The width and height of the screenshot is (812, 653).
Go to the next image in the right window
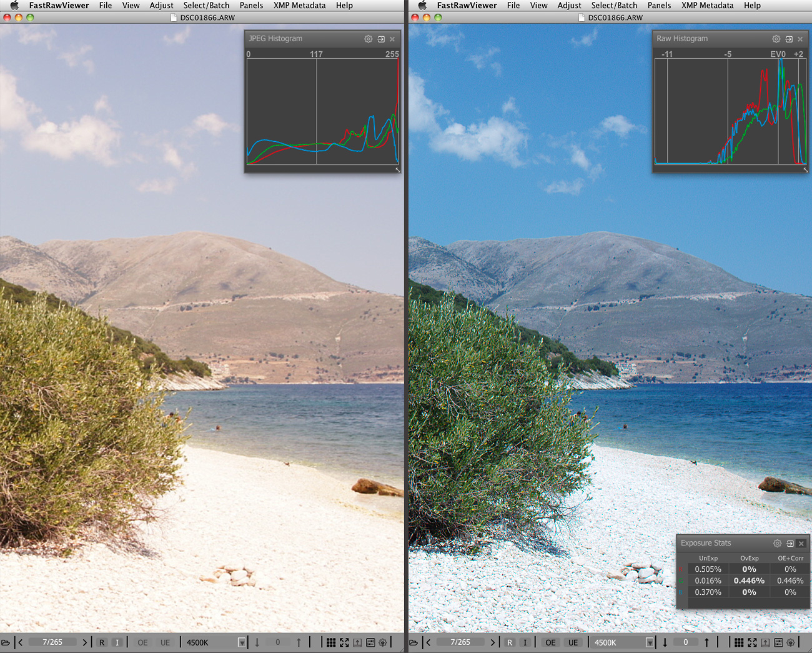tap(493, 642)
